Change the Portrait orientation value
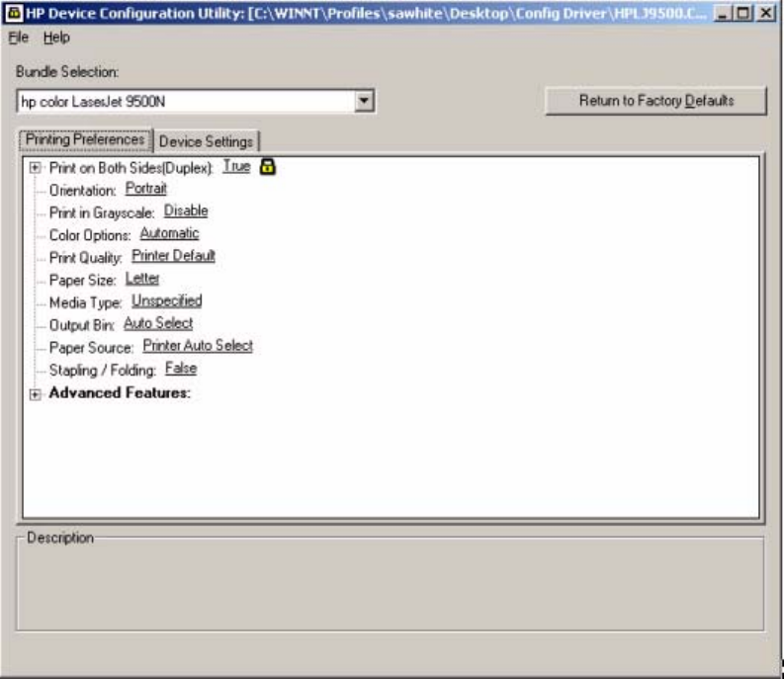 pos(145,189)
